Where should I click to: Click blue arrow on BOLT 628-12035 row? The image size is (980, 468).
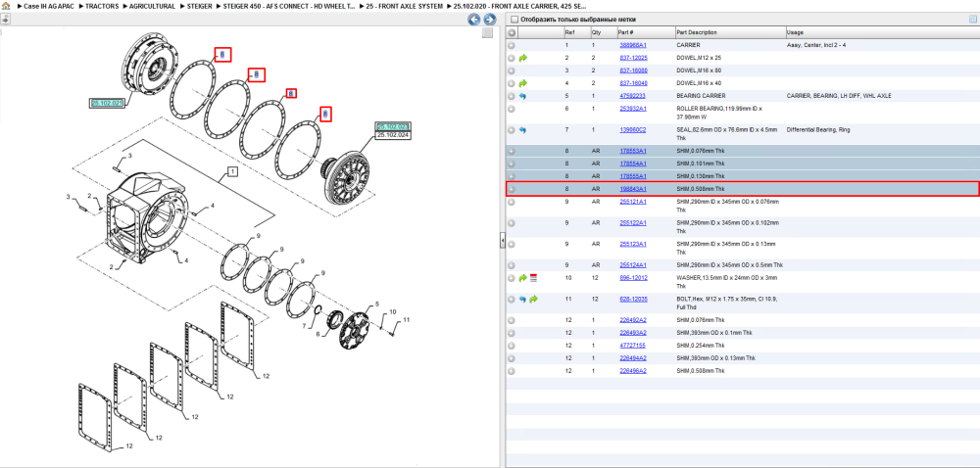coord(523,300)
